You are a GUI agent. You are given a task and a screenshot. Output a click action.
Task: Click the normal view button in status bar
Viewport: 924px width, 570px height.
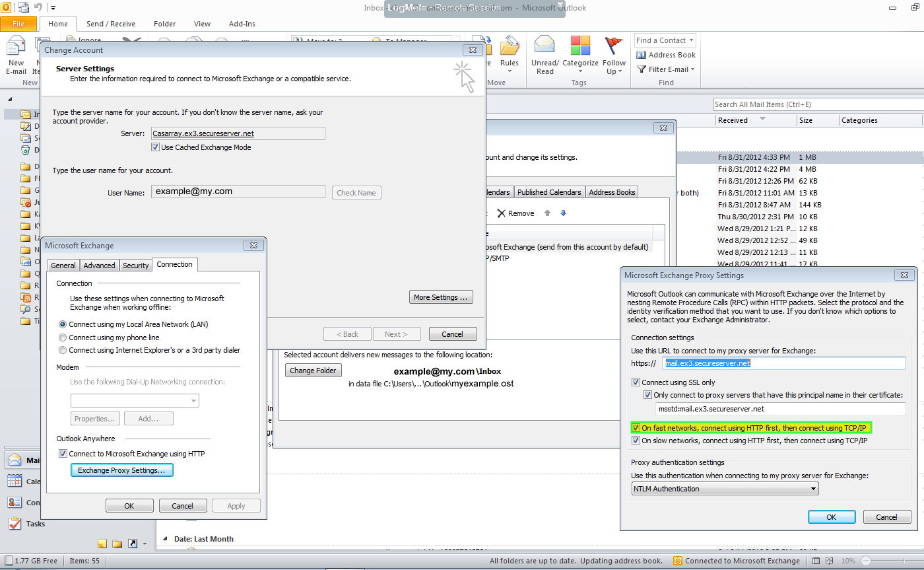click(817, 561)
